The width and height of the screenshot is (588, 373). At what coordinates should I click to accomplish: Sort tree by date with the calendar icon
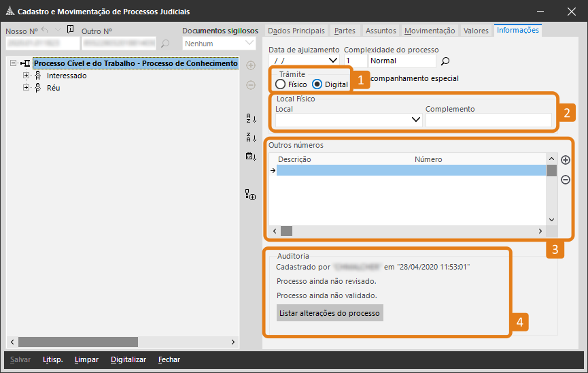pyautogui.click(x=251, y=157)
